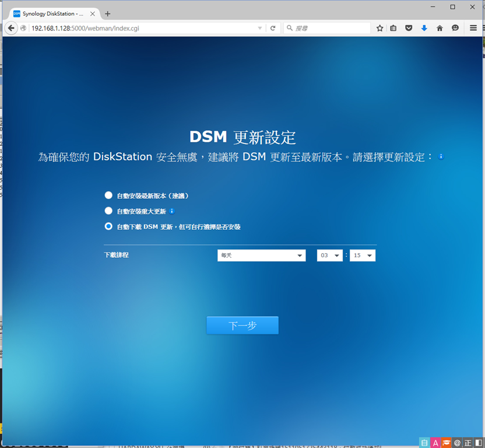Expand the address bar history dropdown arrow
Screen dimensions: 485x448
(260, 28)
